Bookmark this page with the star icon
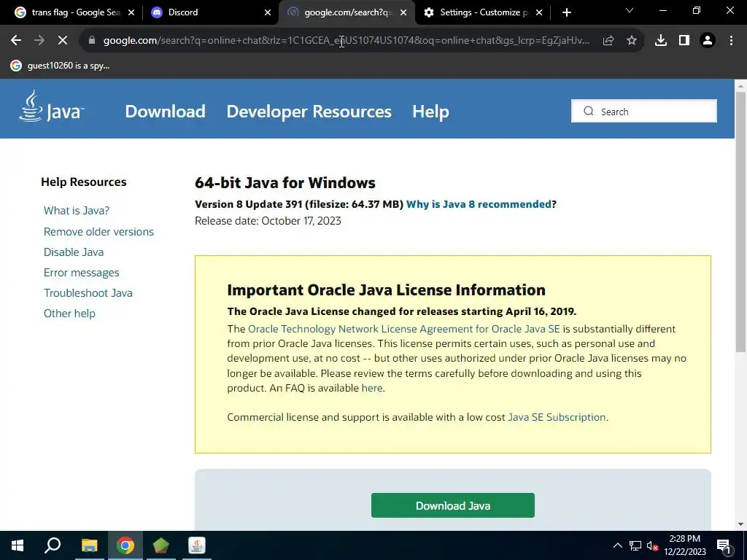This screenshot has width=747, height=560. tap(632, 41)
